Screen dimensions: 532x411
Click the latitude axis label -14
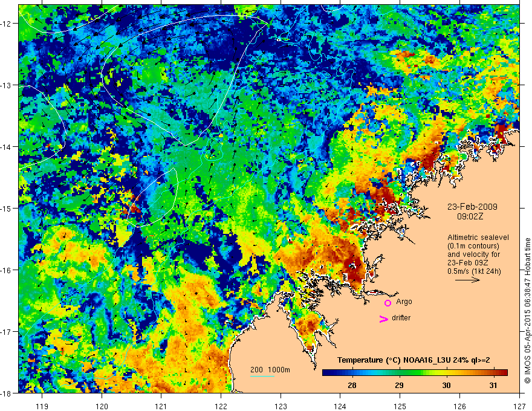[6, 147]
